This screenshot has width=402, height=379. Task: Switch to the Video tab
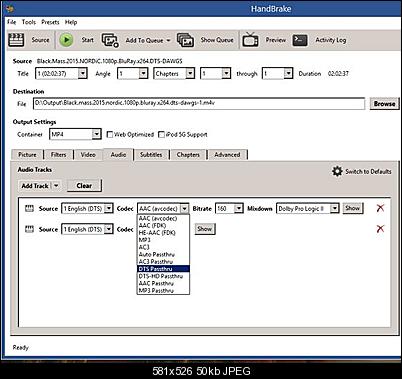tap(88, 155)
